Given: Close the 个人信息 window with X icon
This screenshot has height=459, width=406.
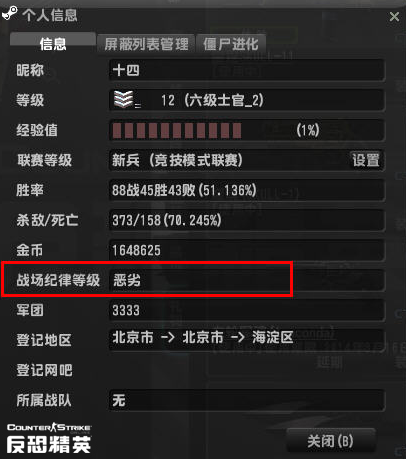Looking at the screenshot, I should tap(394, 16).
